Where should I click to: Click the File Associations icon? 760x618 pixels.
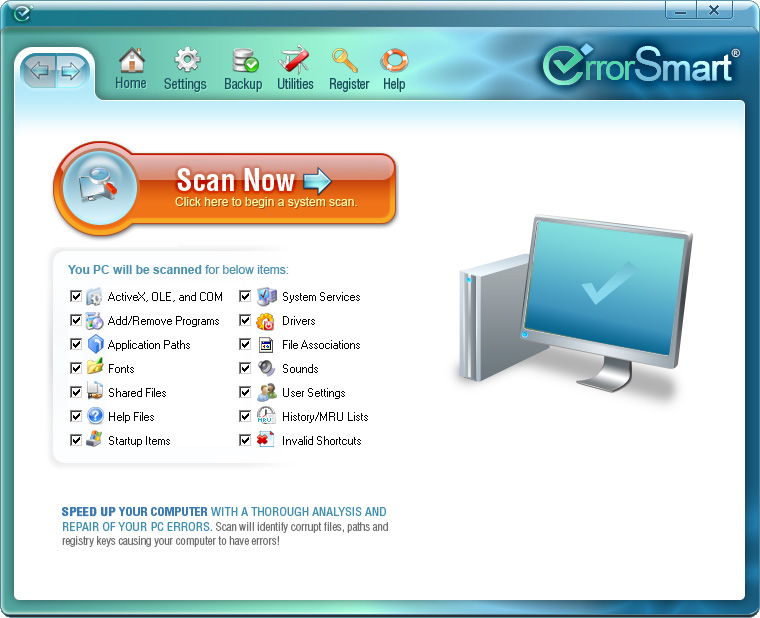coord(266,345)
